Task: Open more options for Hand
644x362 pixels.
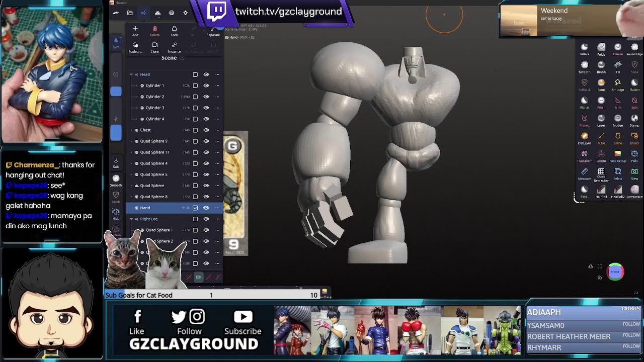Action: click(217, 208)
